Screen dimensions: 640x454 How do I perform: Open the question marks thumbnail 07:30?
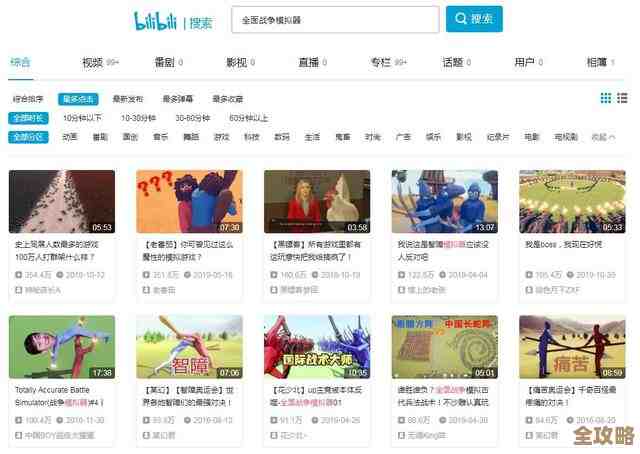(x=189, y=202)
